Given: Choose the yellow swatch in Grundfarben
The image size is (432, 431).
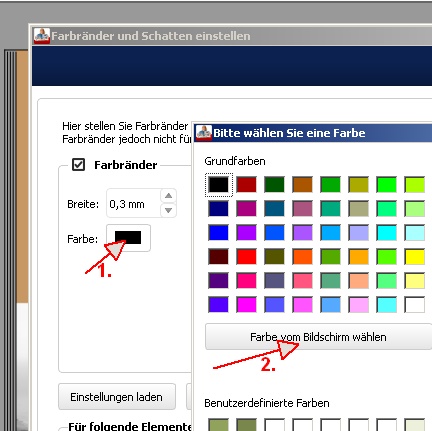Looking at the screenshot, I should tap(415, 256).
